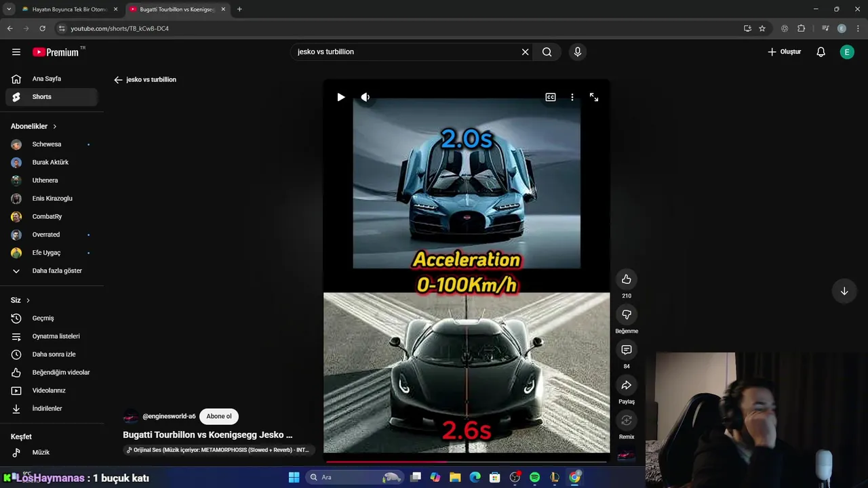868x488 pixels.
Task: Clear the search box text
Action: [525, 52]
